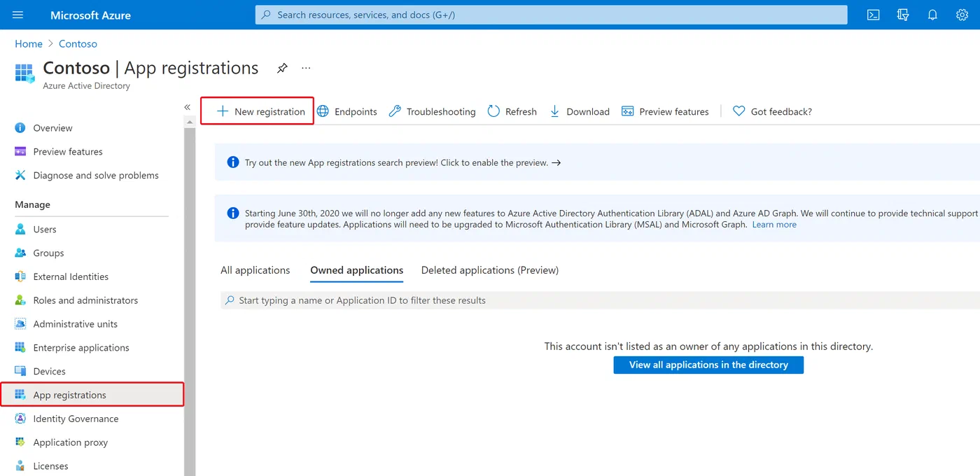Go to Contoso breadcrumb link
This screenshot has width=980, height=476.
(78, 43)
